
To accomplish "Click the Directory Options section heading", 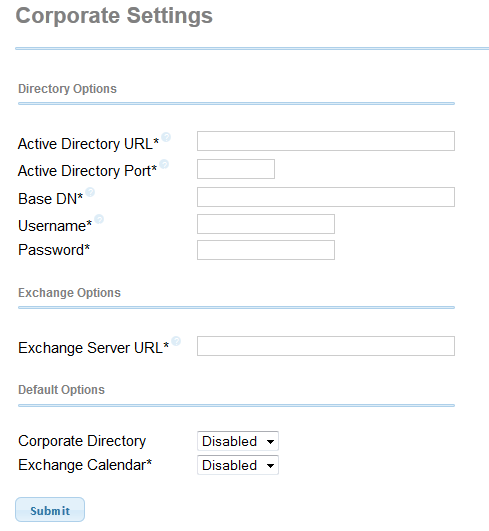I will coord(67,89).
